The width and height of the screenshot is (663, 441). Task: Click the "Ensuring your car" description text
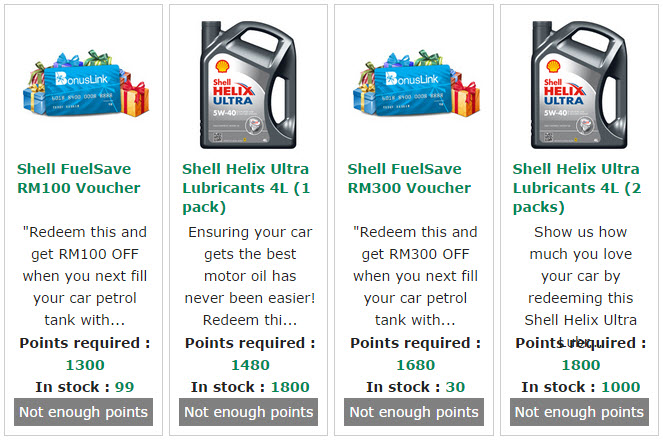(x=249, y=276)
